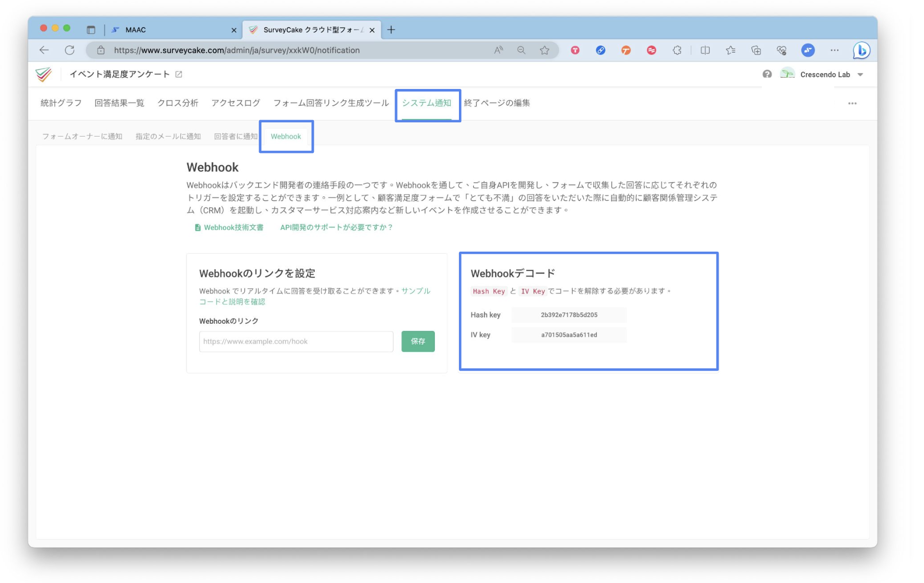View site information lock icon
The width and height of the screenshot is (924, 583).
101,50
